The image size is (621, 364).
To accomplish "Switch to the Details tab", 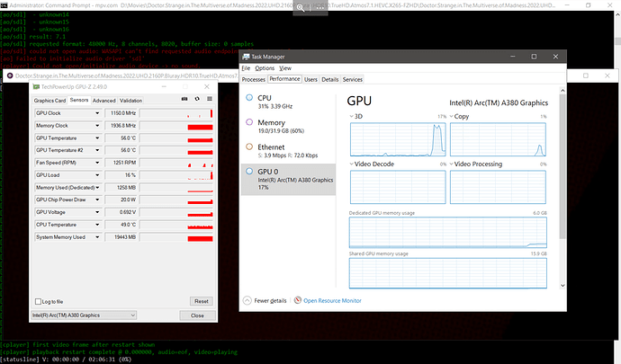I will pyautogui.click(x=330, y=79).
